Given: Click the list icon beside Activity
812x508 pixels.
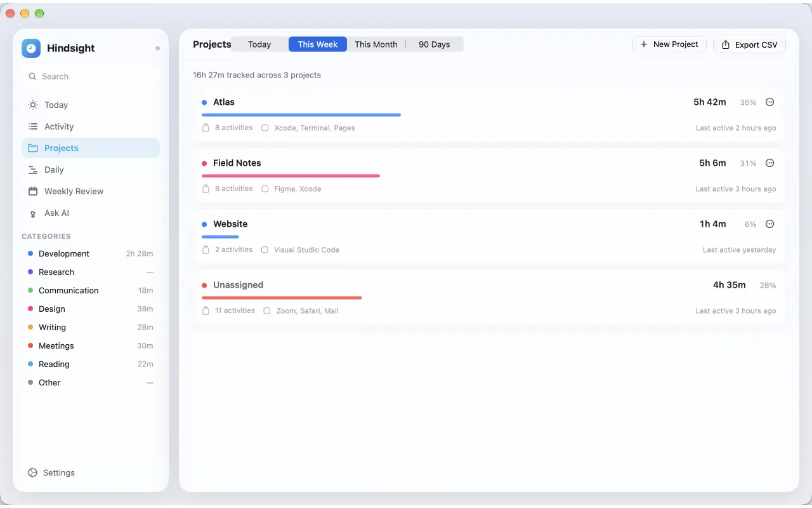Looking at the screenshot, I should coord(33,126).
